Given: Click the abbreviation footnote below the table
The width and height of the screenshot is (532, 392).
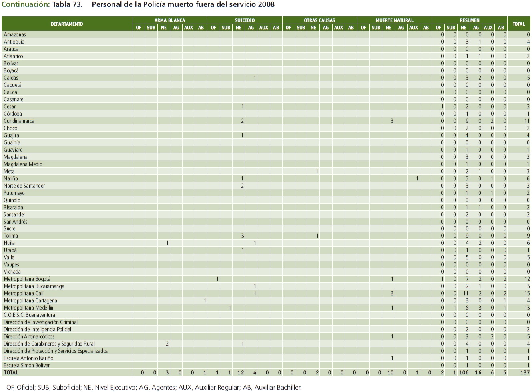Looking at the screenshot, I should (152, 387).
